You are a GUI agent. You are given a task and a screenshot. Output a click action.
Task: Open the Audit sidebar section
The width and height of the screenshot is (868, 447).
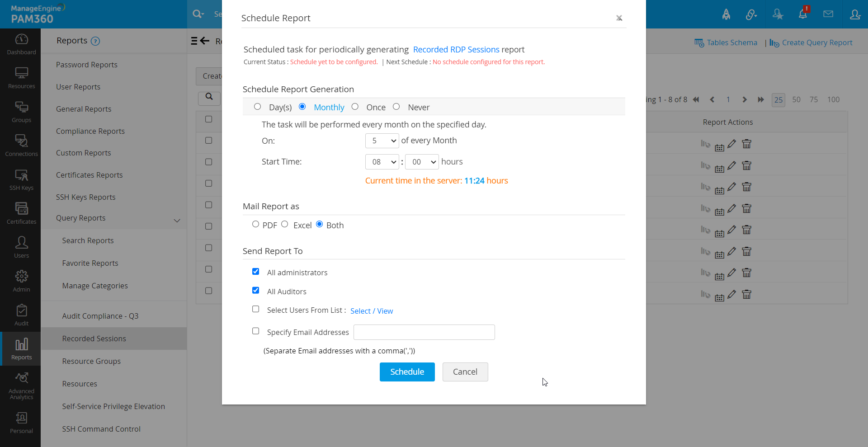[x=21, y=315]
